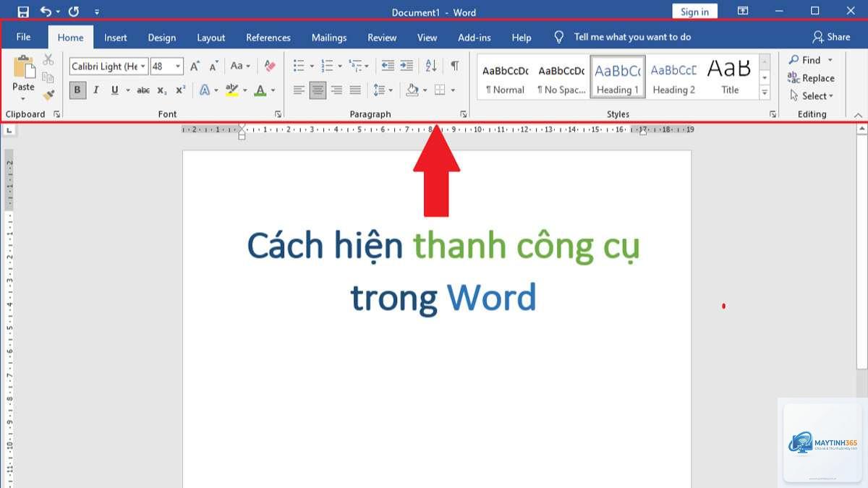
Task: Open the font name combo box
Action: click(109, 67)
